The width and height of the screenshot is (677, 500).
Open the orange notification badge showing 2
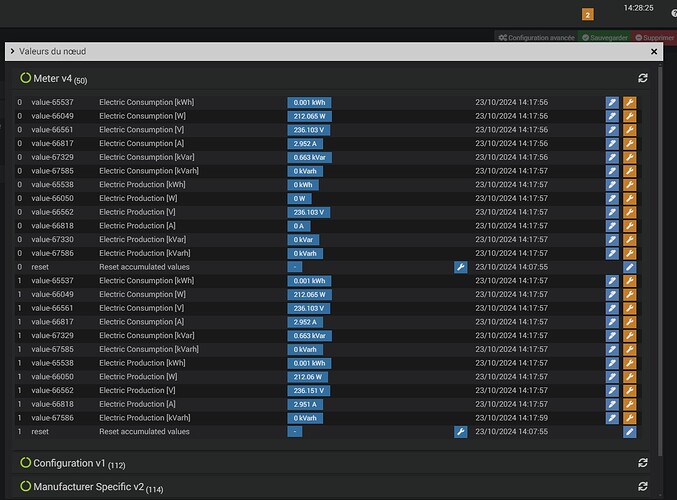coord(587,14)
